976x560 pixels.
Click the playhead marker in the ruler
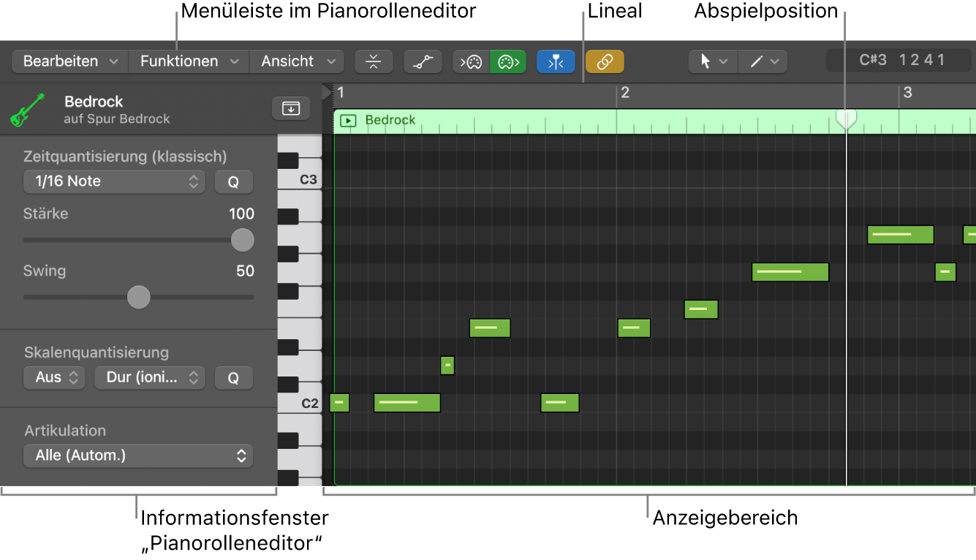coord(846,118)
